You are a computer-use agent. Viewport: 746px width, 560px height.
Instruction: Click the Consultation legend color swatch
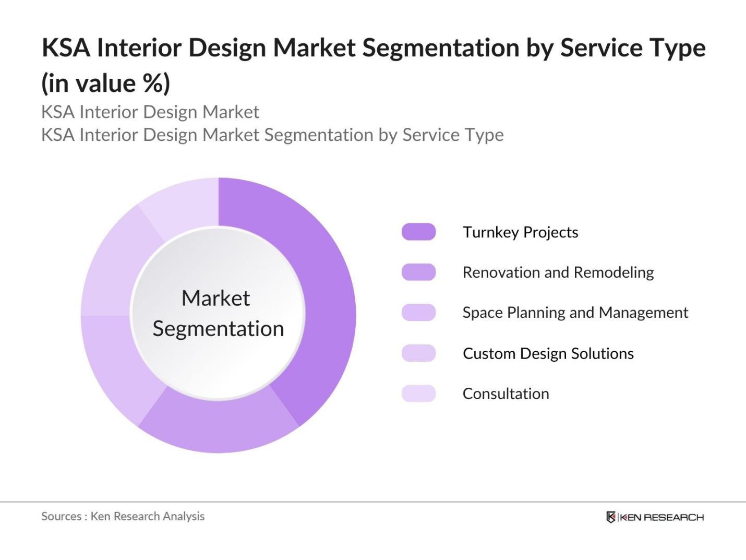click(418, 394)
